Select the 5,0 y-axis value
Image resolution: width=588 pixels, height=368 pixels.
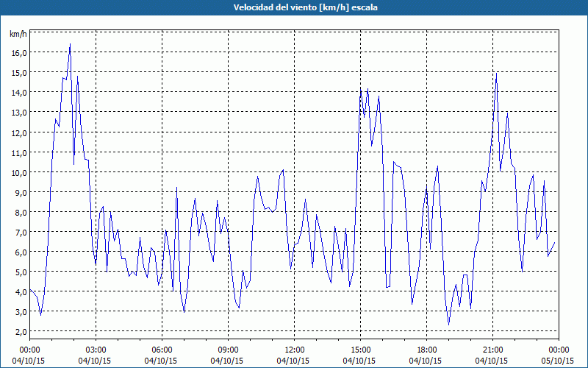point(21,272)
